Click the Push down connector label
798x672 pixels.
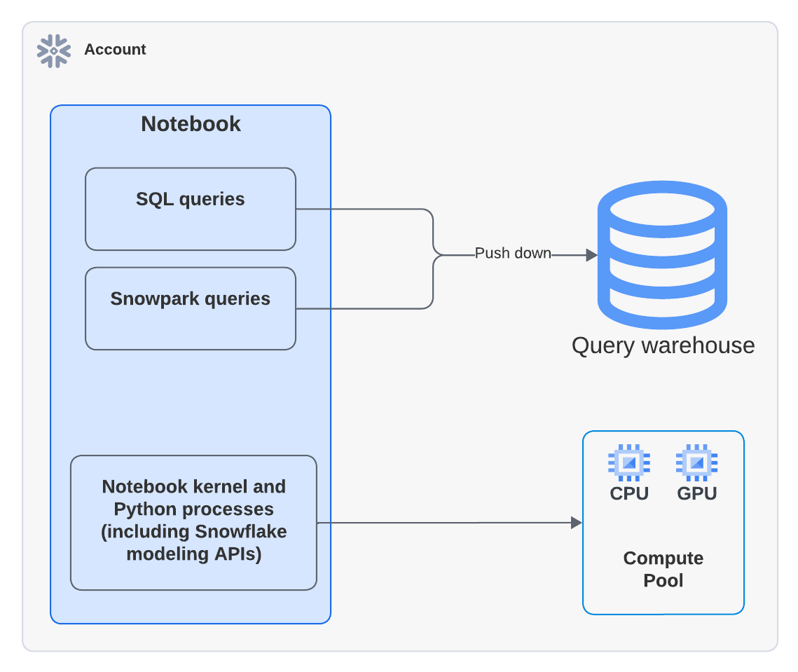513,254
